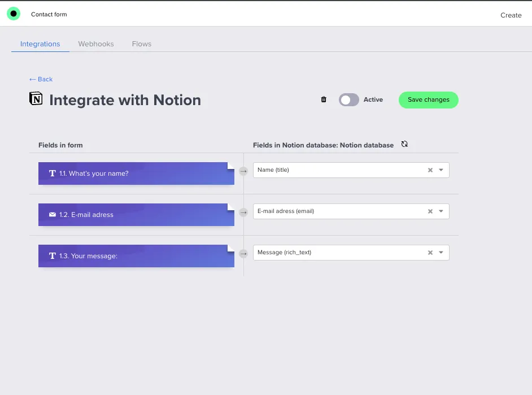Image resolution: width=532 pixels, height=395 pixels.
Task: Click the arrow connector beside the name field
Action: (243, 171)
